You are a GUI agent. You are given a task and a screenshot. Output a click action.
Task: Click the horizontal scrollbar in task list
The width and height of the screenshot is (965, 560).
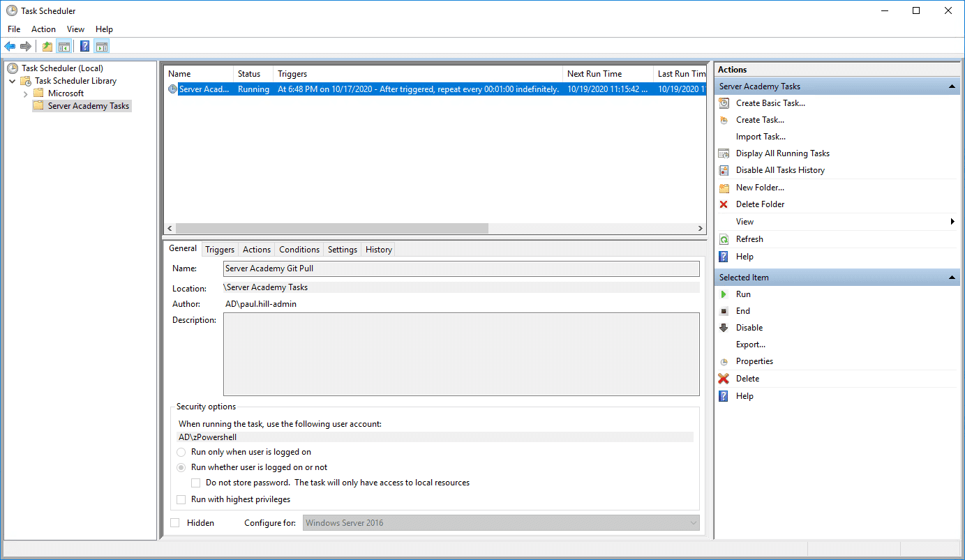[331, 229]
